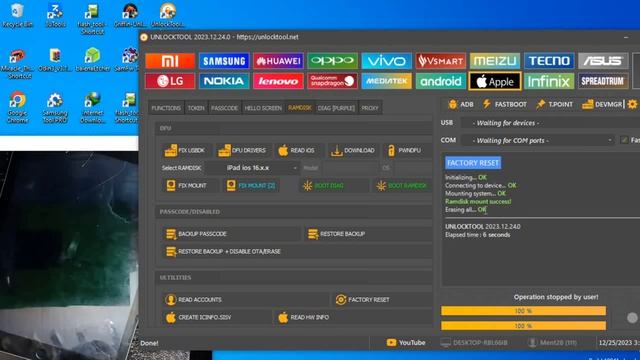Choose the Lenovo brand tile

[x=278, y=81]
